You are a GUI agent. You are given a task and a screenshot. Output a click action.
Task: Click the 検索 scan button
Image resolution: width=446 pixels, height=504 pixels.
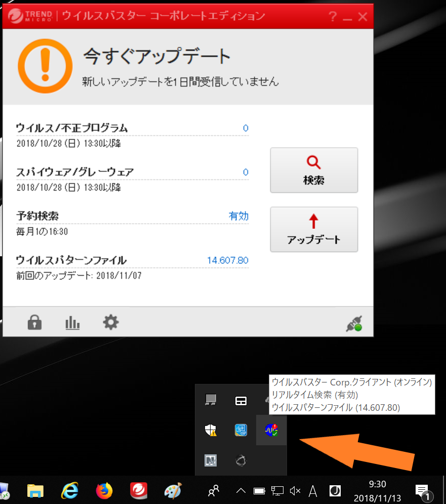[314, 170]
